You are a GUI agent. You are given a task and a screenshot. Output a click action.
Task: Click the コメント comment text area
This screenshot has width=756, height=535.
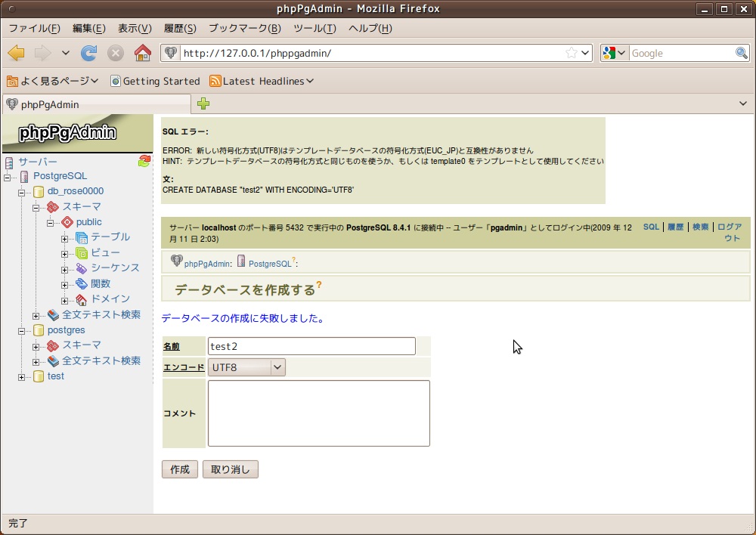point(319,413)
